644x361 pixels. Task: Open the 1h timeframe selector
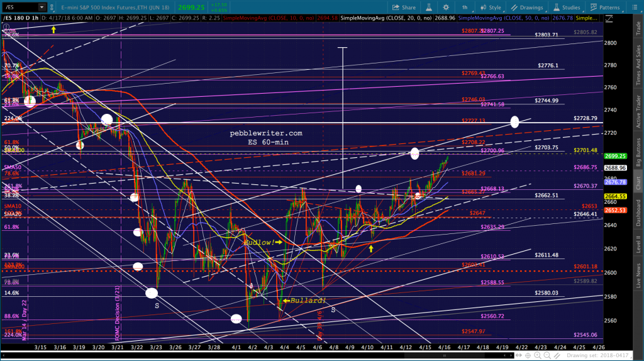(x=465, y=8)
